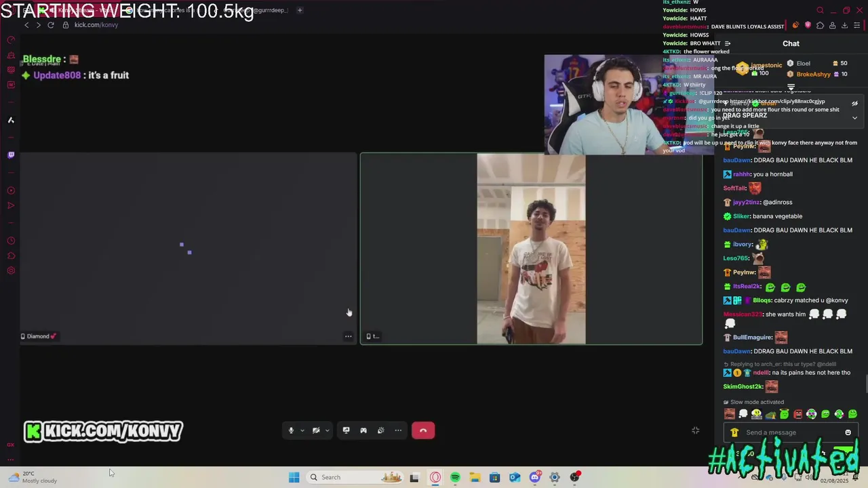Screen dimensions: 868x488
Task: Open Windows Start menu
Action: pos(294,477)
